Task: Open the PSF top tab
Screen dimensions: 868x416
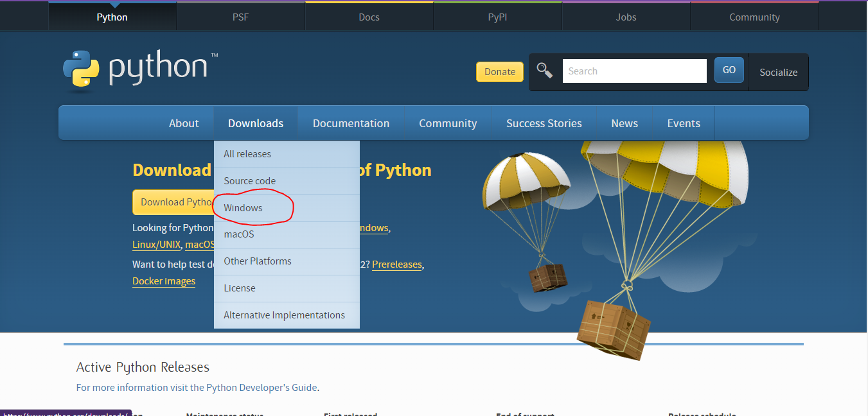Action: pos(240,17)
